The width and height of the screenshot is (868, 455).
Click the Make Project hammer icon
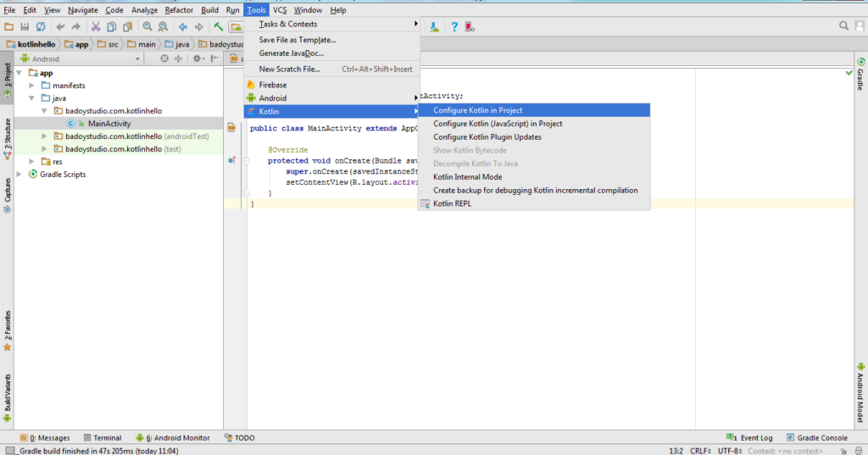[218, 27]
